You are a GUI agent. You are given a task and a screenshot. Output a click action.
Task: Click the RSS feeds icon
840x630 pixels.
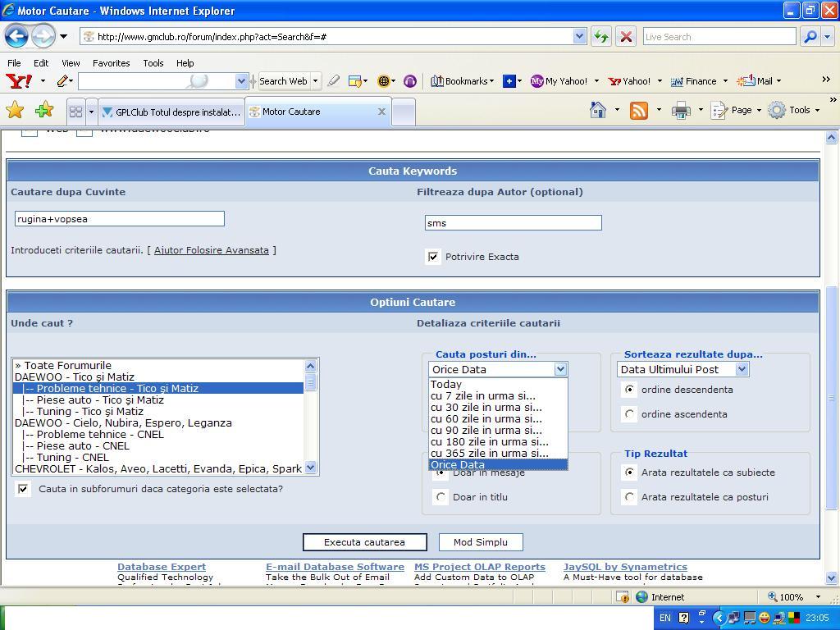pyautogui.click(x=639, y=111)
